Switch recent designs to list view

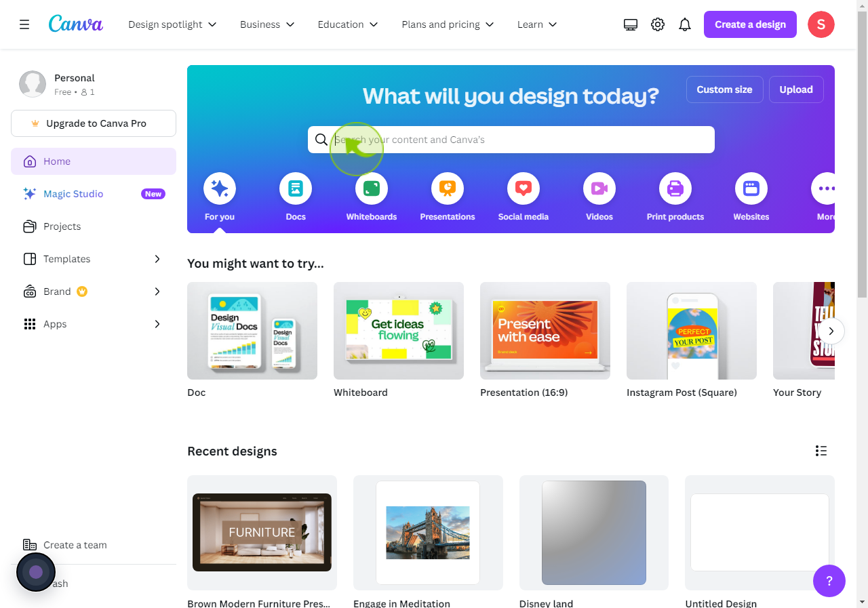(x=821, y=451)
